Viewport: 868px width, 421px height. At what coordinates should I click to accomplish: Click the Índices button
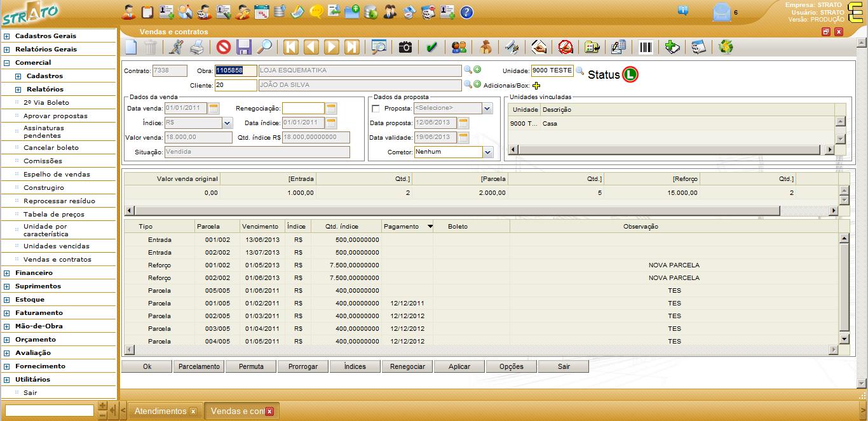point(355,366)
